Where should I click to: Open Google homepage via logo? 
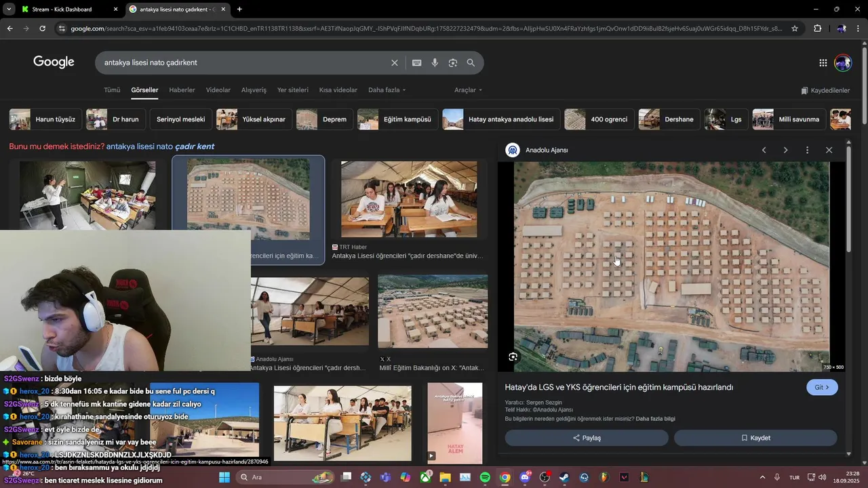click(x=54, y=62)
